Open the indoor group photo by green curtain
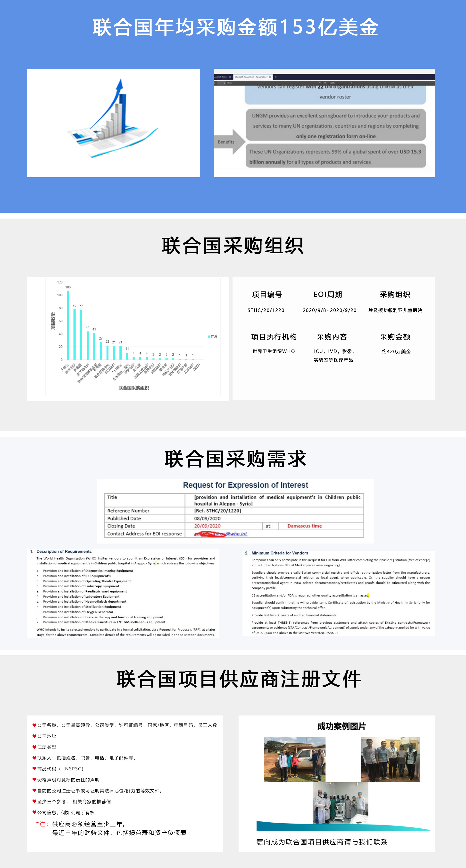 [390, 759]
